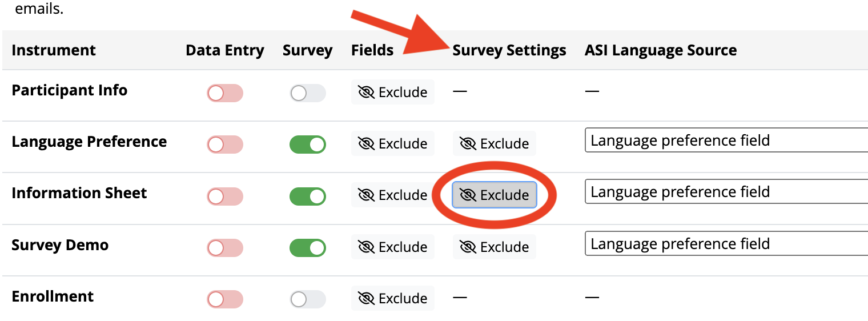Enable Survey toggle for Participant Info
Screen dimensions: 868x321
tap(308, 93)
